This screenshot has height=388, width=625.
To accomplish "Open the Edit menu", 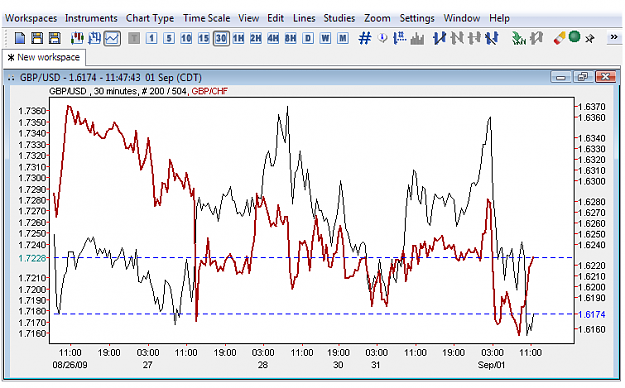I will coord(275,18).
